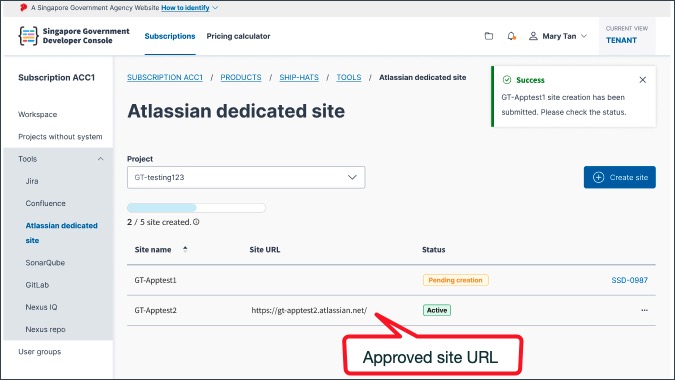The image size is (675, 380).
Task: Click the Singapore lion crest icon
Action: tap(23, 7)
